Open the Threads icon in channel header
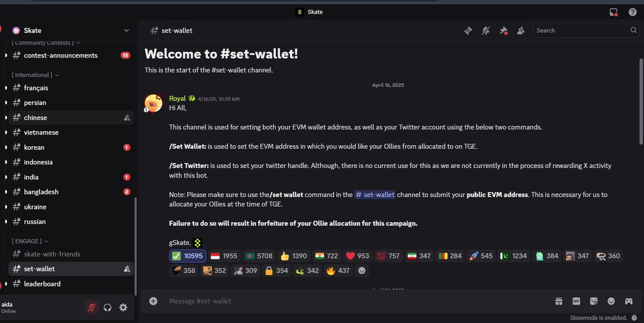644x323 pixels. [x=469, y=31]
